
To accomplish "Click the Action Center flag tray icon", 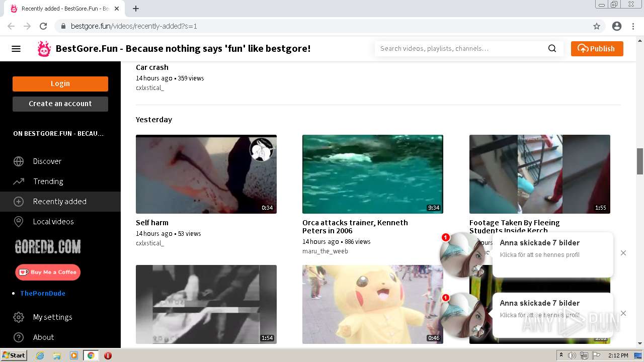I will click(596, 355).
